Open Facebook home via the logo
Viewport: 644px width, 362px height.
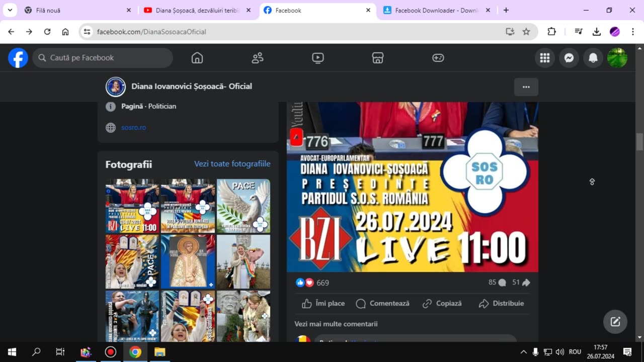click(18, 58)
